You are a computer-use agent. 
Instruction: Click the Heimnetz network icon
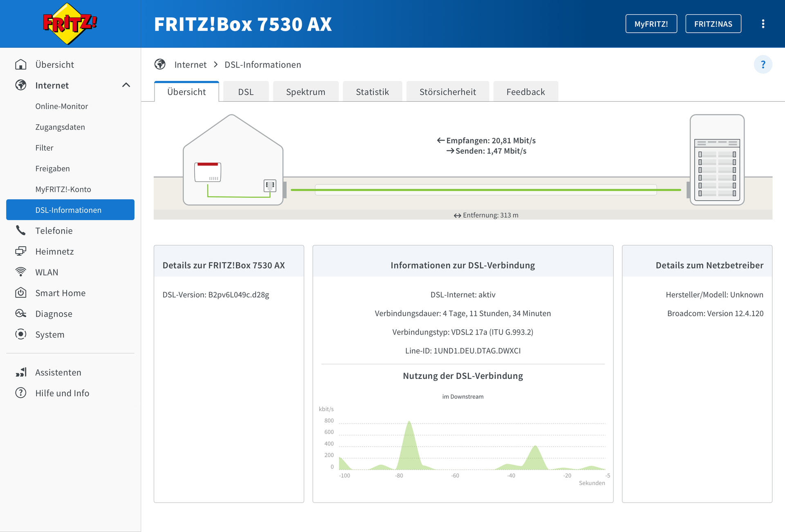pyautogui.click(x=21, y=251)
